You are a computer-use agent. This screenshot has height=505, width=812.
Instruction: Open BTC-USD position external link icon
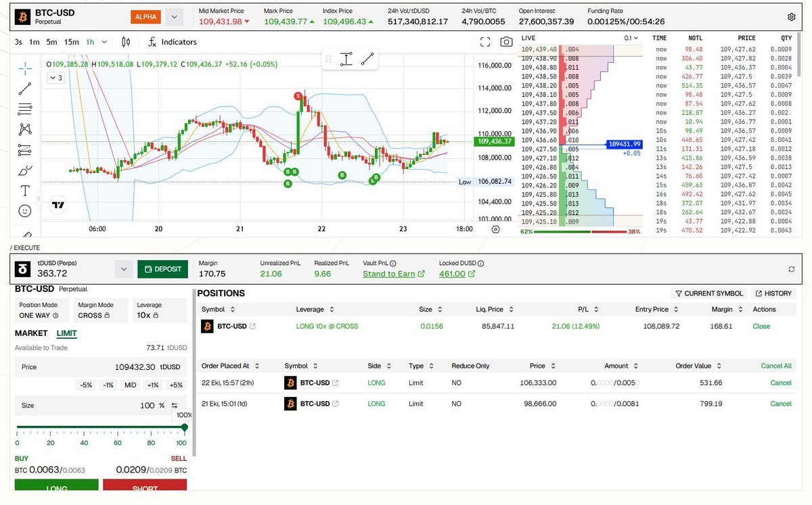(x=253, y=327)
